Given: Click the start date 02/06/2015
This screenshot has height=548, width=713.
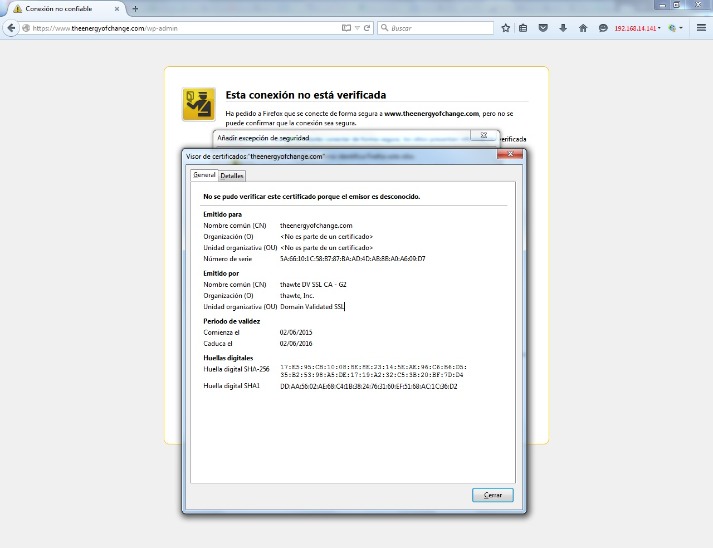Looking at the screenshot, I should click(296, 332).
